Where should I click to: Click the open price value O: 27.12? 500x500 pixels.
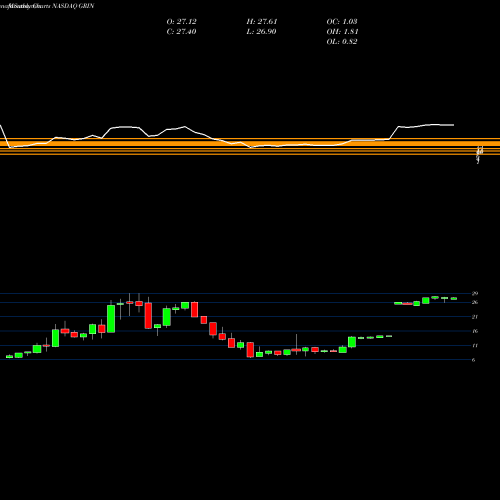tap(181, 22)
